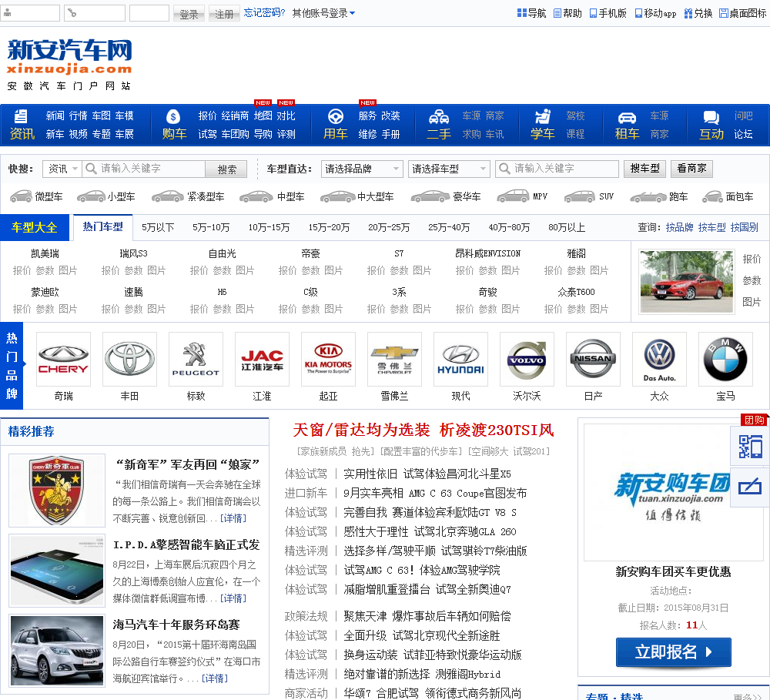Switch to the 10万-15万 price tab
Screen dimensions: 770x700
click(x=269, y=227)
